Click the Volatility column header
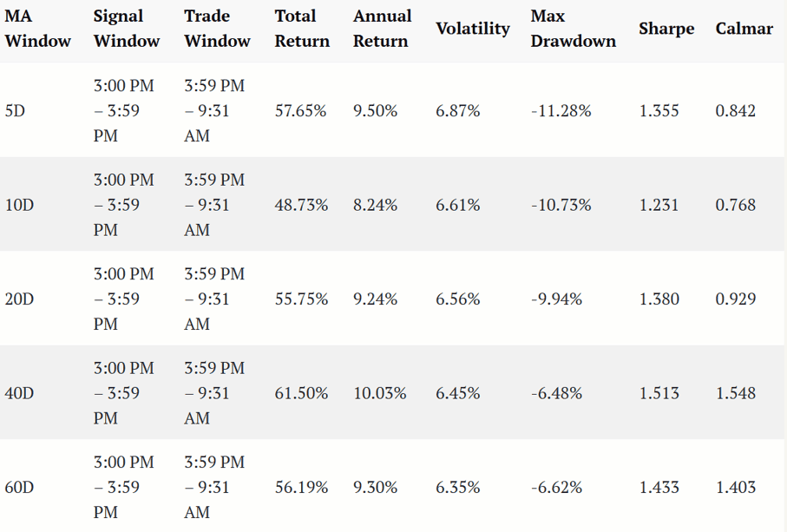 point(472,29)
